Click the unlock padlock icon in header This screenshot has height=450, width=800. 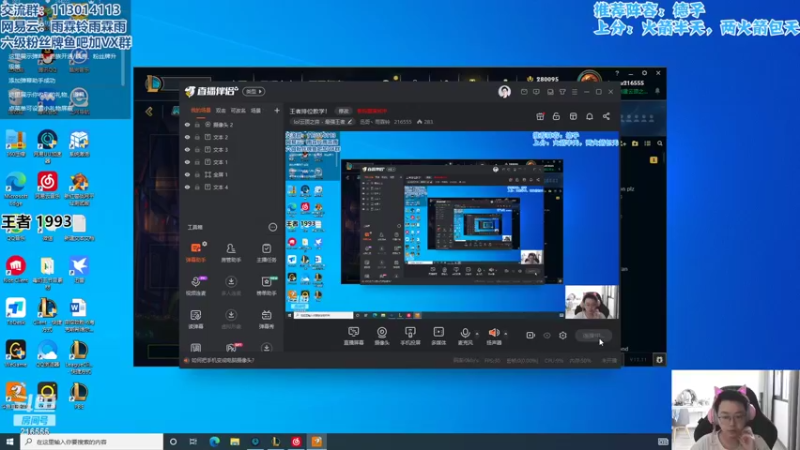tap(556, 116)
